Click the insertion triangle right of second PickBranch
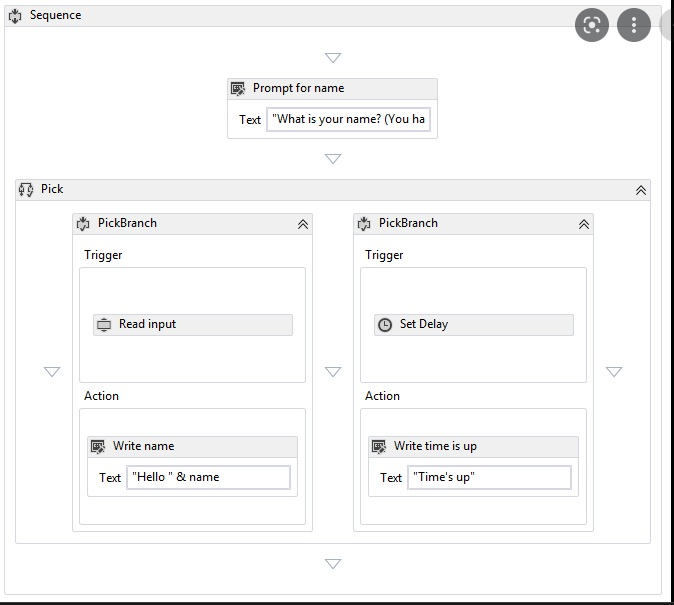Viewport: 674px width, 605px height. click(x=613, y=372)
